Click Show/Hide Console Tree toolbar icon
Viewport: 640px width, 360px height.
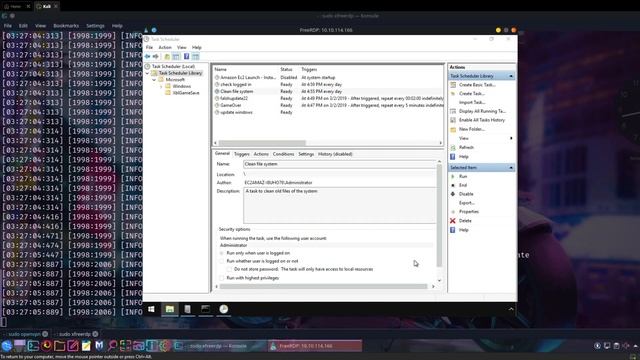point(176,56)
